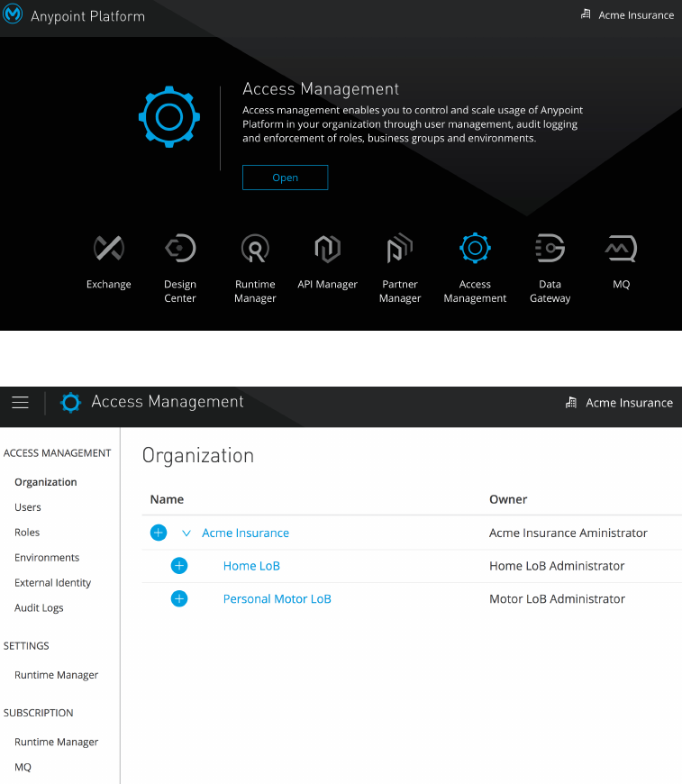Open Runtime Manager under Settings
682x784 pixels.
point(56,675)
